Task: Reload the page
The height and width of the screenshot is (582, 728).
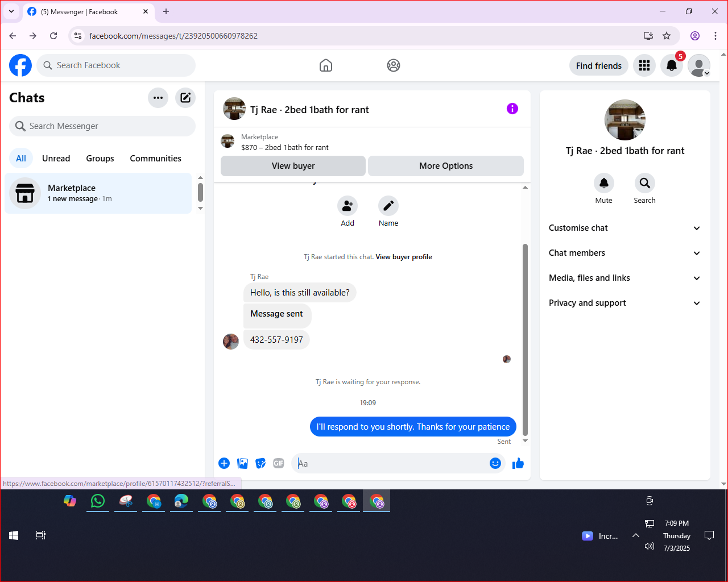Action: coord(53,36)
